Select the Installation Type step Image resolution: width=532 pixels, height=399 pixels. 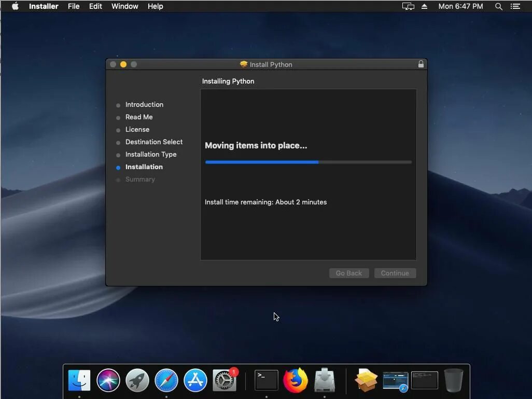[151, 155]
